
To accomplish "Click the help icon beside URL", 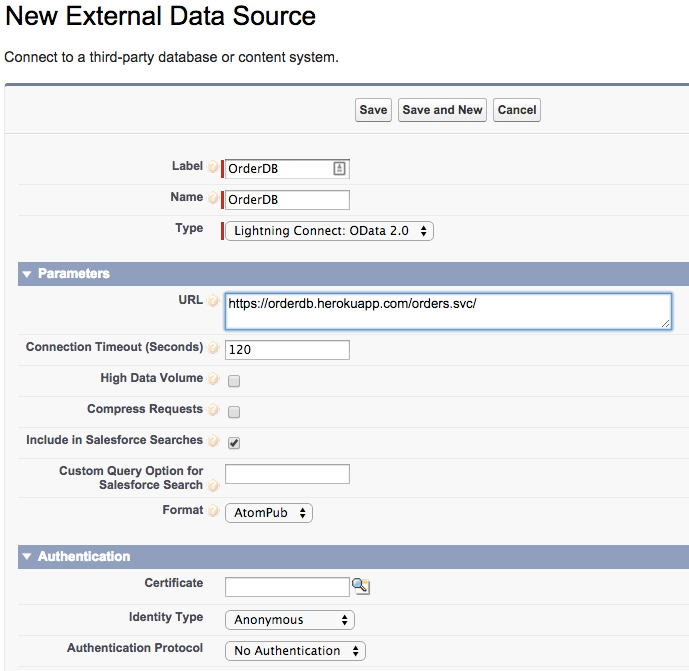I will 212,301.
